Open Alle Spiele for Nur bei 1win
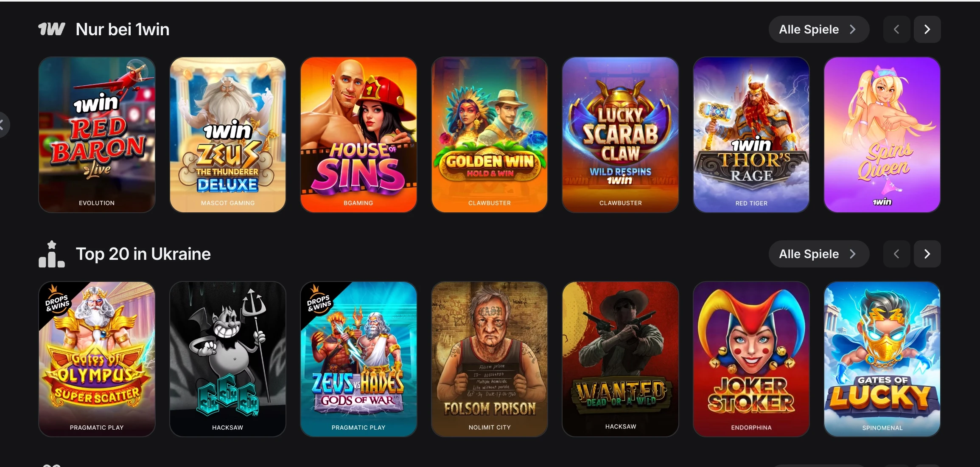Screen dimensions: 980x467 (x=818, y=29)
